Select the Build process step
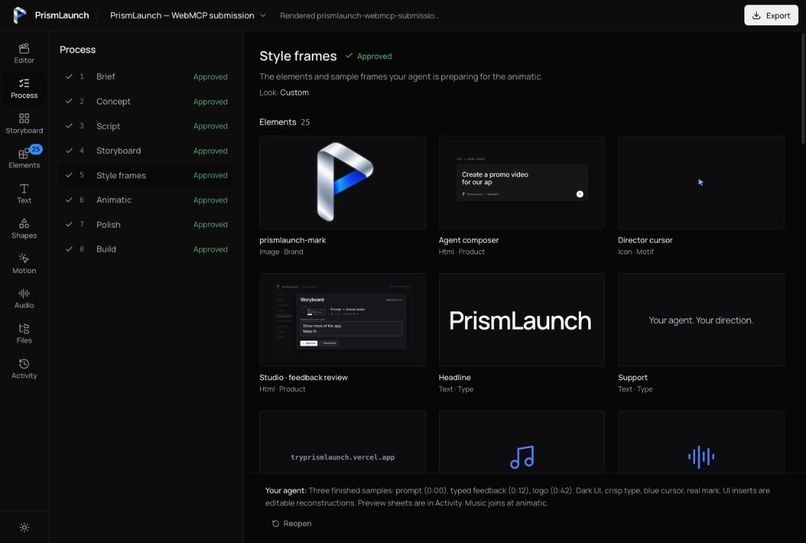 [x=146, y=249]
